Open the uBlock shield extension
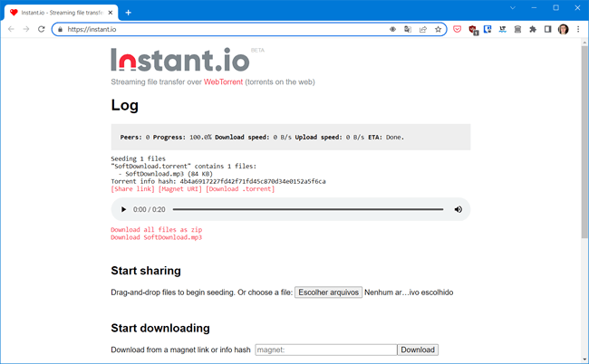589x364 pixels. tap(472, 29)
